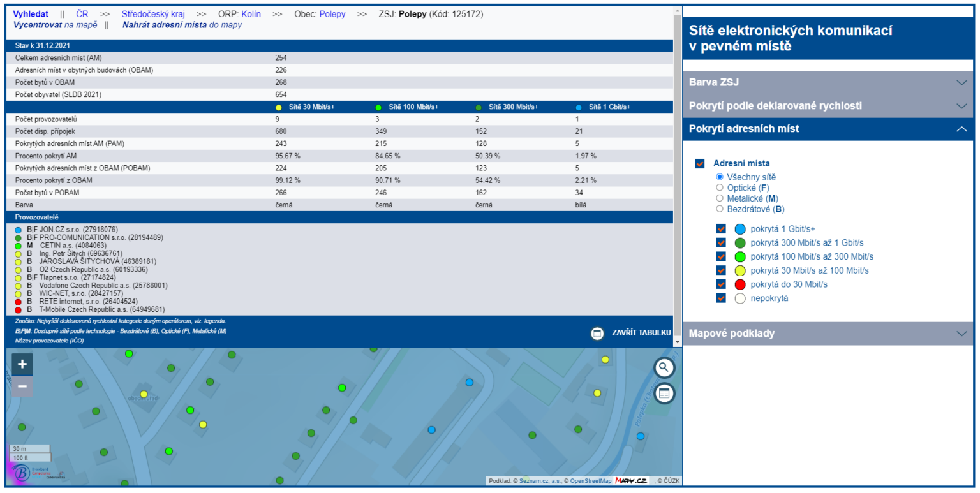This screenshot has width=980, height=493.
Task: Select the Optické (F) radio option
Action: tap(720, 188)
